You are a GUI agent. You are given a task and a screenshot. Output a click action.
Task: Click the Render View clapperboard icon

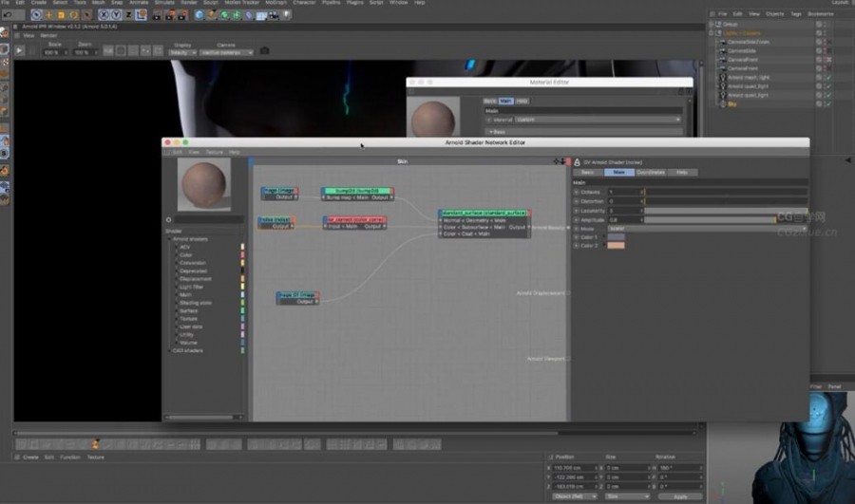pos(157,15)
